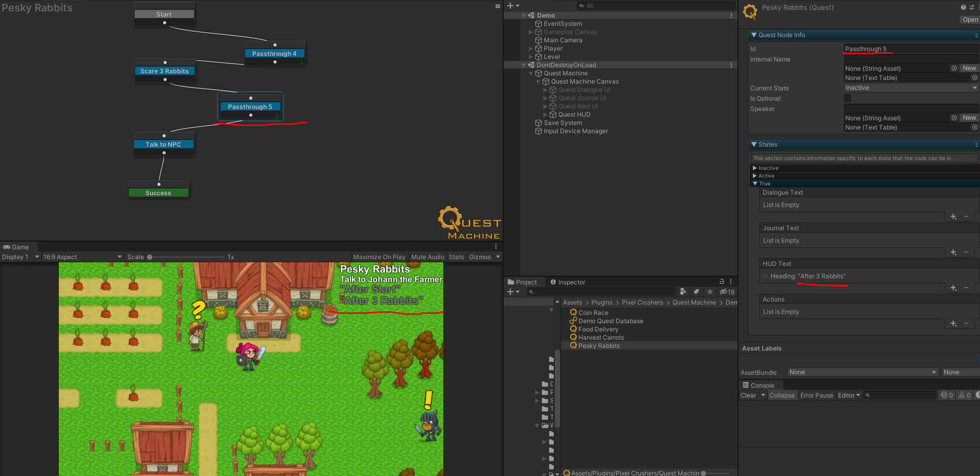The height and width of the screenshot is (476, 980).
Task: Toggle the Project panel lock icon
Action: (722, 282)
